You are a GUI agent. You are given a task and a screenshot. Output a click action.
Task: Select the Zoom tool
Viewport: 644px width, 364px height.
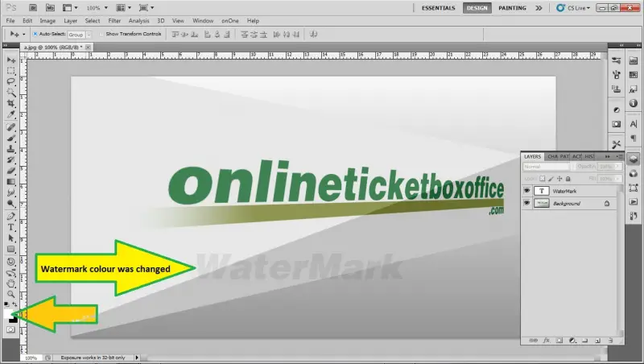pos(11,294)
